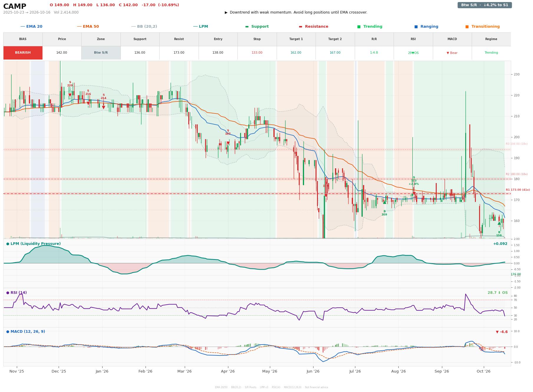Click the RSI 29 OS cell

[413, 53]
